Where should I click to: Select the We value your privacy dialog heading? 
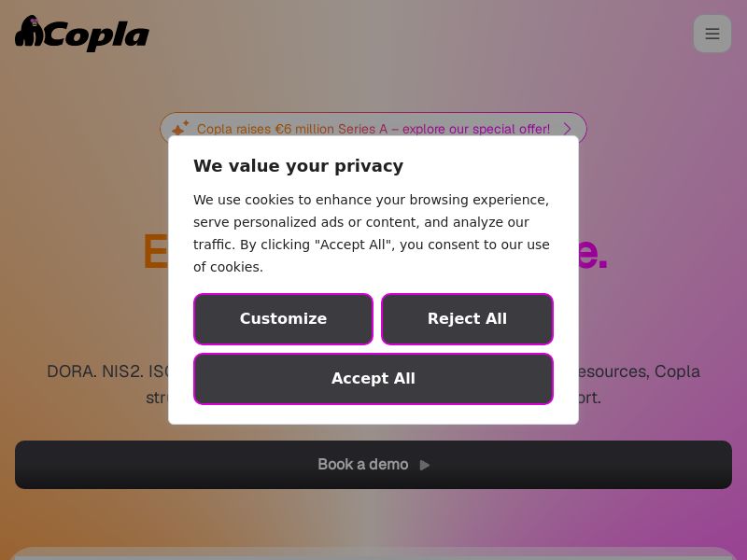[x=298, y=165]
